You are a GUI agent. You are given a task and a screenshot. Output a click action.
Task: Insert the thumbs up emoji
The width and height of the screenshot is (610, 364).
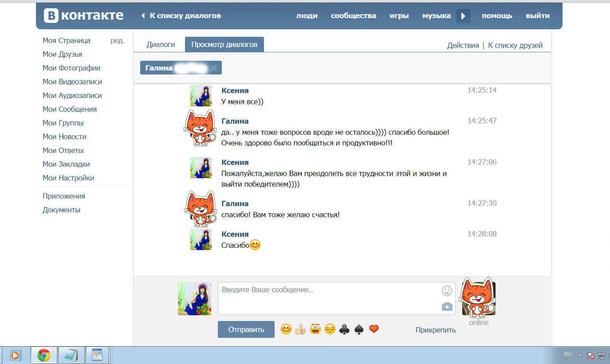tap(300, 329)
